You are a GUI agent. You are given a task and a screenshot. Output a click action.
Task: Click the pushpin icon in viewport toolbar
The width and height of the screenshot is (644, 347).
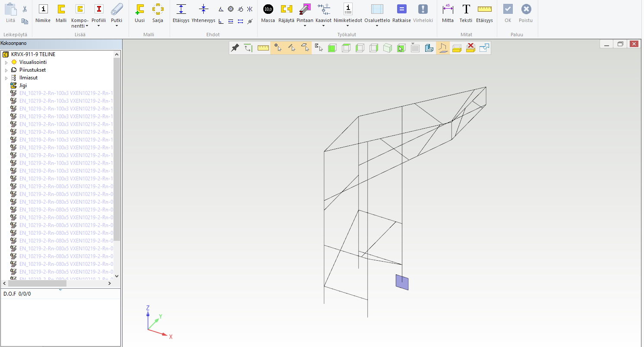[x=235, y=48]
